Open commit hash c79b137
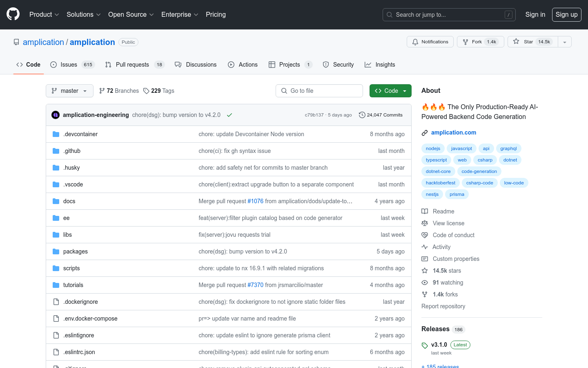Viewport: 588px width, 368px height. 314,115
